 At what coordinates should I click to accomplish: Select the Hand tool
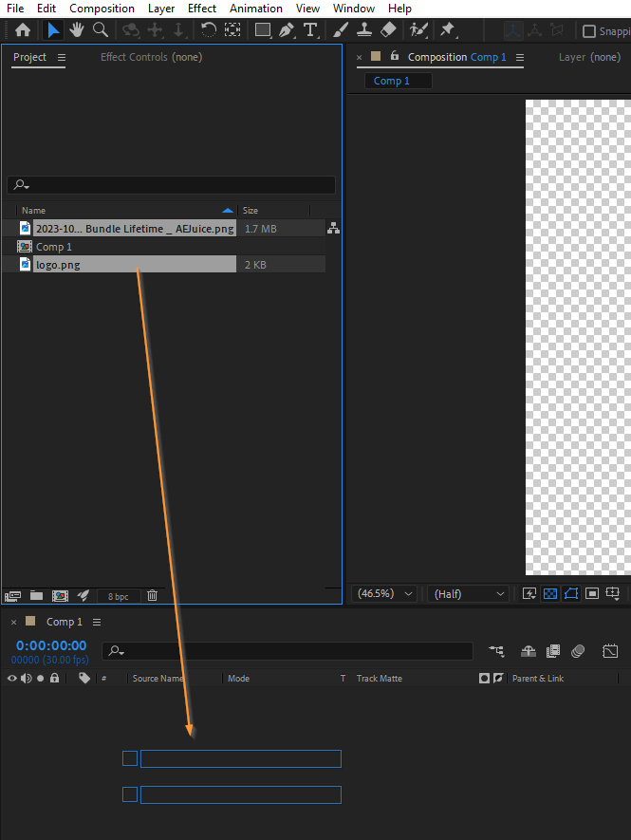[77, 29]
